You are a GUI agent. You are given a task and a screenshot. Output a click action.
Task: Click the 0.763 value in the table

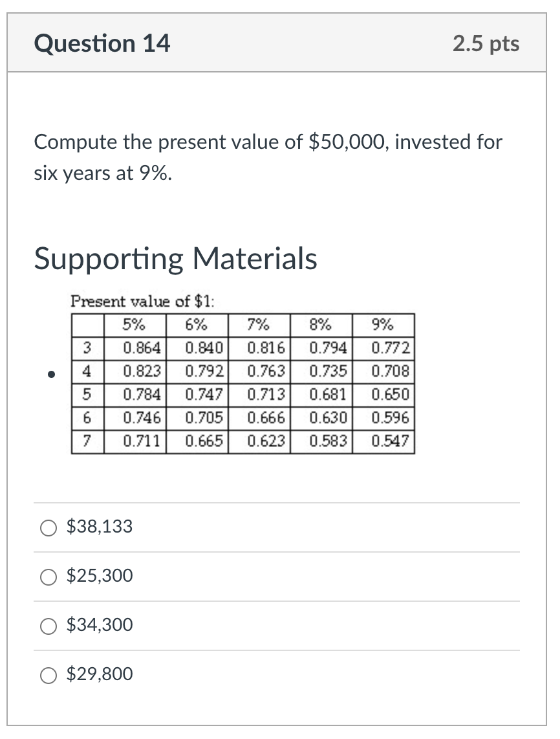click(266, 371)
